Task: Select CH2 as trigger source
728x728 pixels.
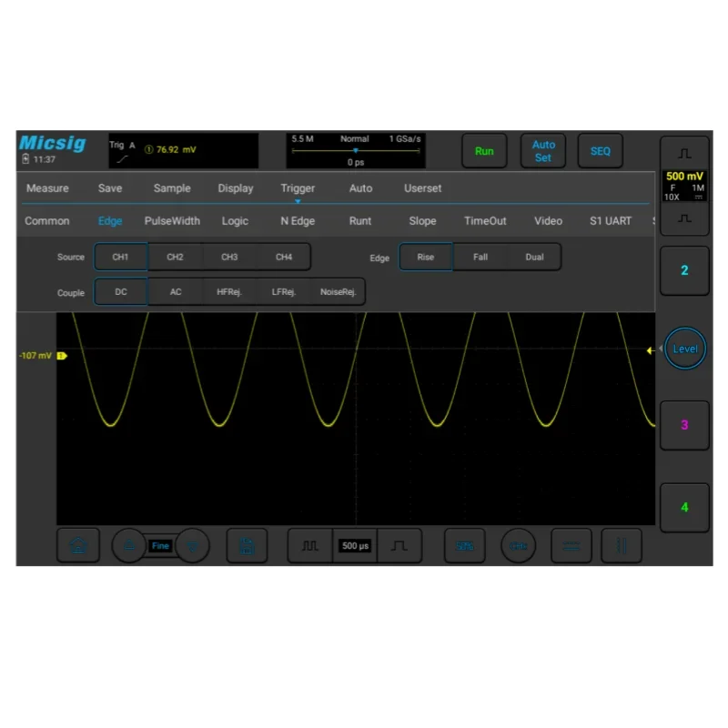Action: [x=175, y=257]
